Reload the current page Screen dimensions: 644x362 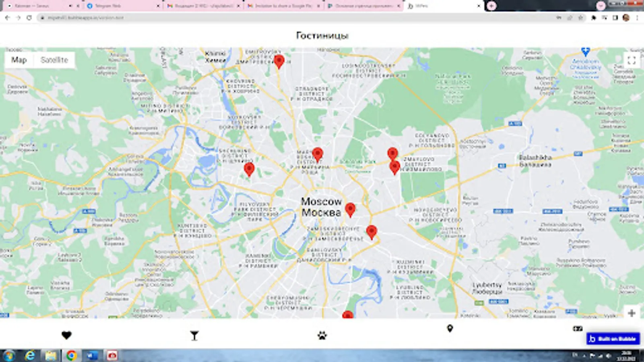(29, 18)
